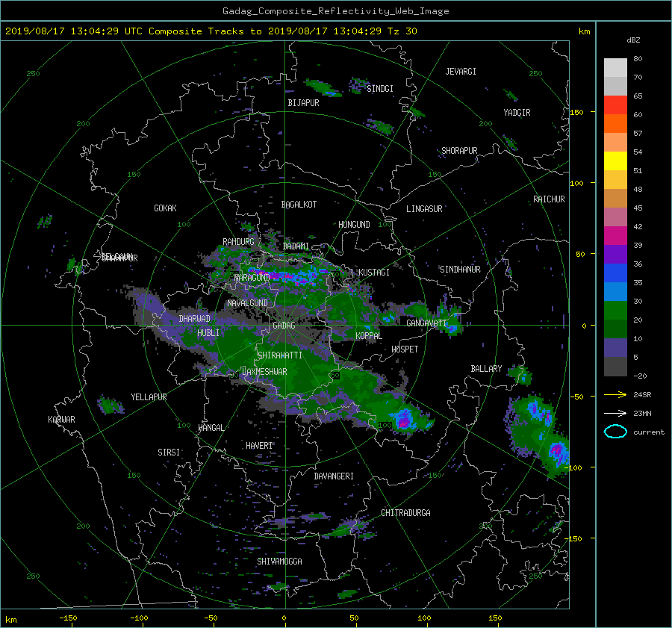
Task: Click the 'SINDHANUR' city label
Action: tap(460, 270)
